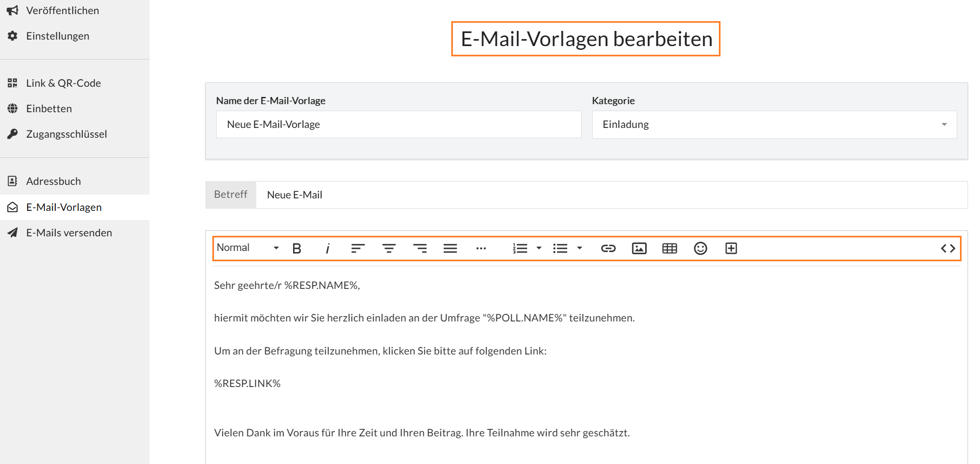980x464 pixels.
Task: Open the Normal paragraph style dropdown
Action: 248,248
